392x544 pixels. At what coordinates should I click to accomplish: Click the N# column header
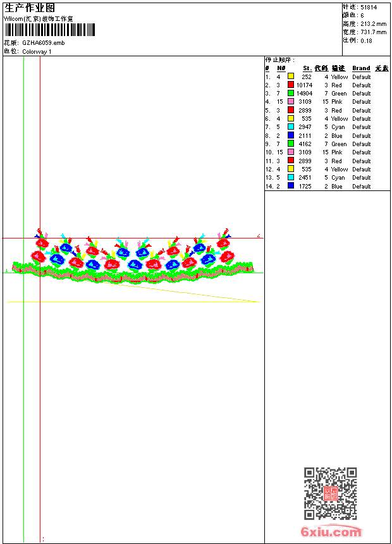(x=281, y=68)
